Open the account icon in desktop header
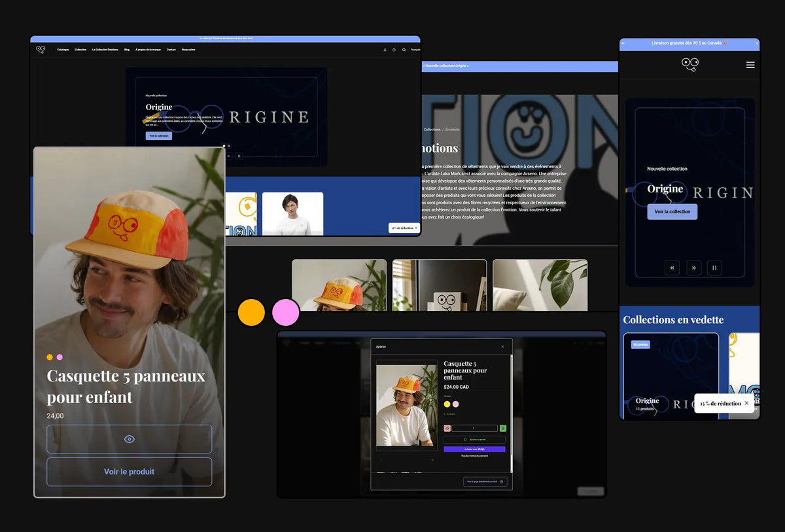785x532 pixels. point(385,50)
